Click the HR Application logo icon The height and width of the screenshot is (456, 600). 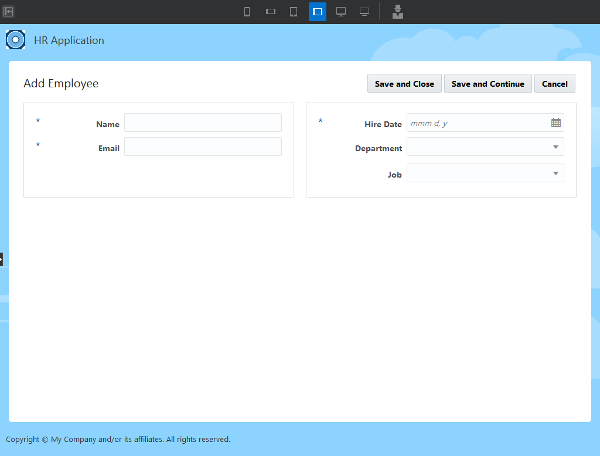coord(15,39)
